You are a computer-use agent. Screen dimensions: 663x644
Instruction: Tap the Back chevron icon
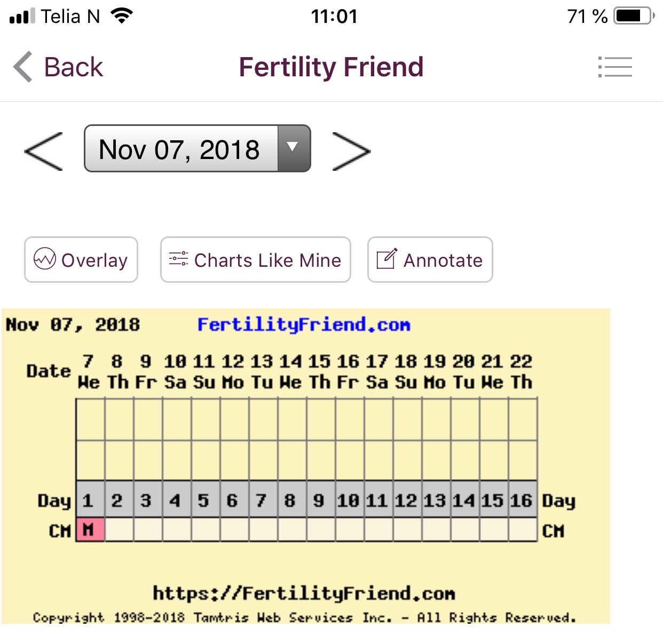(23, 67)
